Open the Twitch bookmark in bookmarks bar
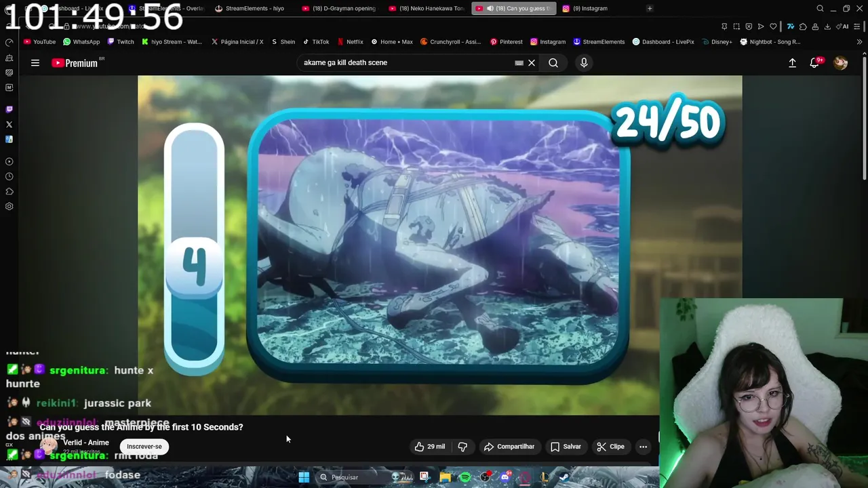 [119, 41]
